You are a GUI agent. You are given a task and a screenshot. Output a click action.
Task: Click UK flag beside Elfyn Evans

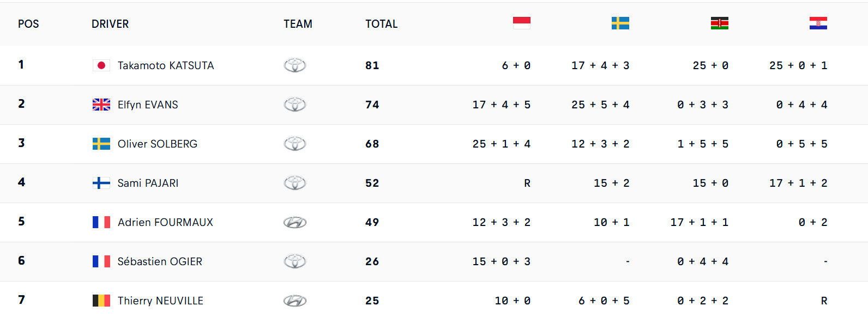click(101, 105)
